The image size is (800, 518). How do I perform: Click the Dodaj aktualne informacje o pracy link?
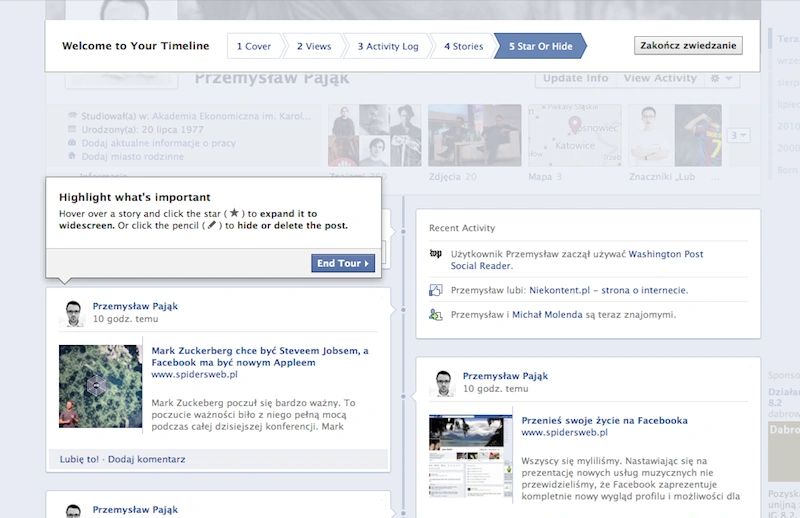point(159,143)
